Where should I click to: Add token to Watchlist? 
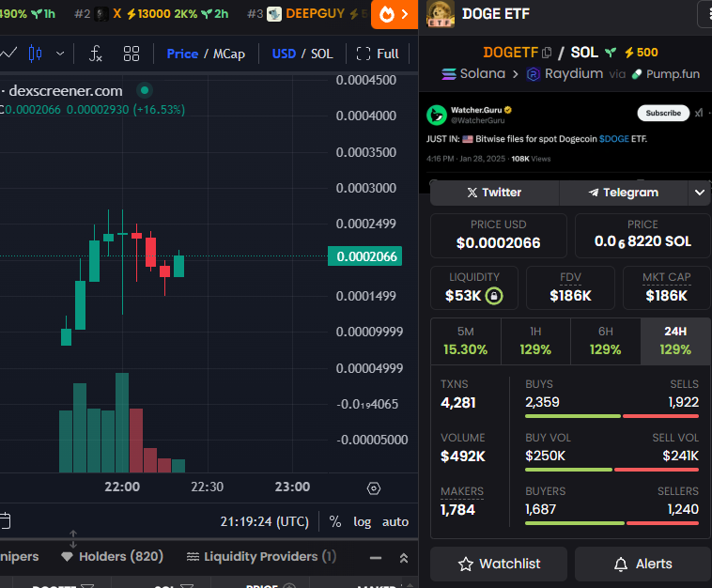tap(499, 564)
